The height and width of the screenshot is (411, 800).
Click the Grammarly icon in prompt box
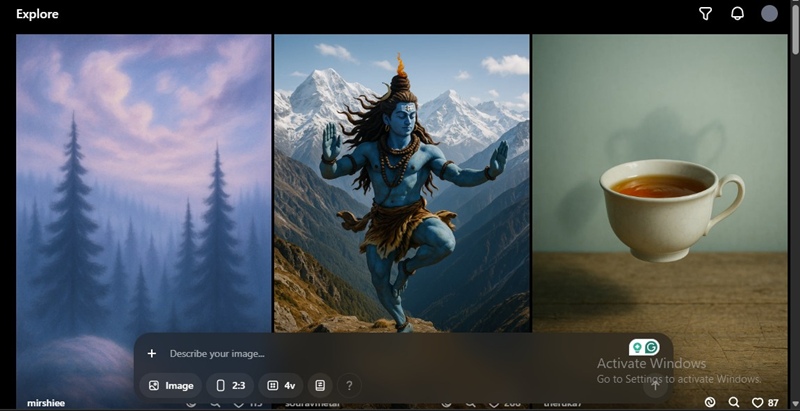[x=652, y=347]
